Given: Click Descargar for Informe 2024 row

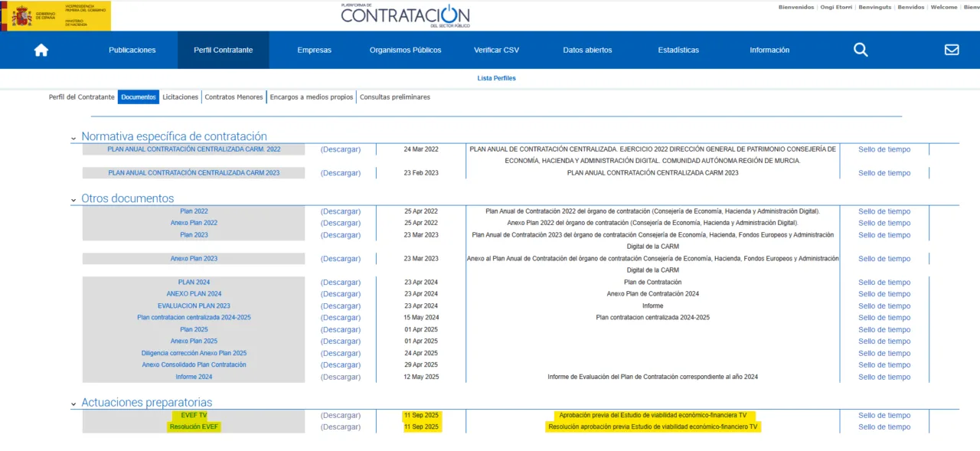Looking at the screenshot, I should [341, 377].
